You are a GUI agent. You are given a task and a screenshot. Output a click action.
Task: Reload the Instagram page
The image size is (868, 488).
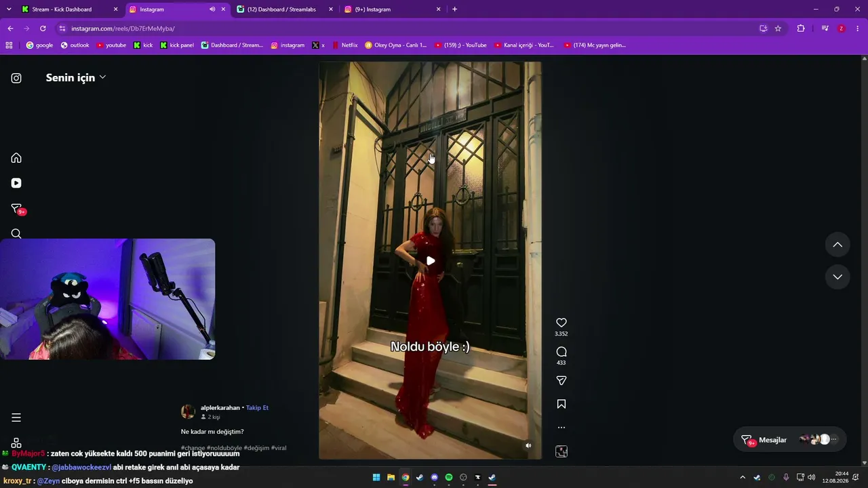[43, 28]
